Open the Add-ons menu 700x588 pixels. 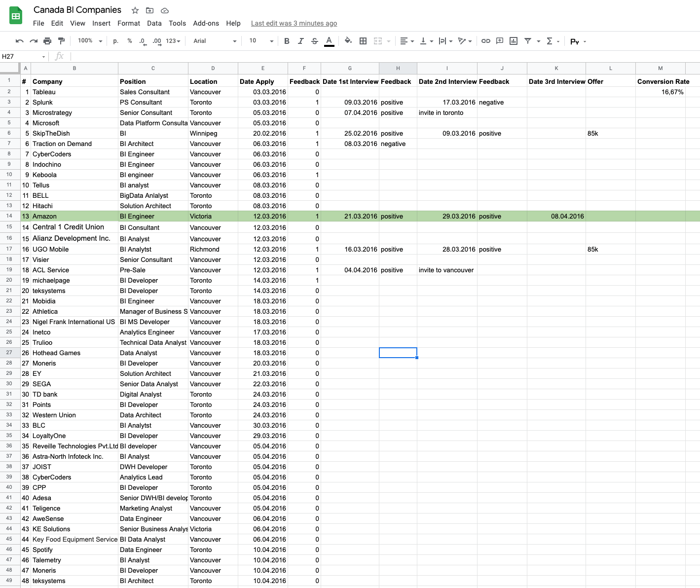(206, 23)
